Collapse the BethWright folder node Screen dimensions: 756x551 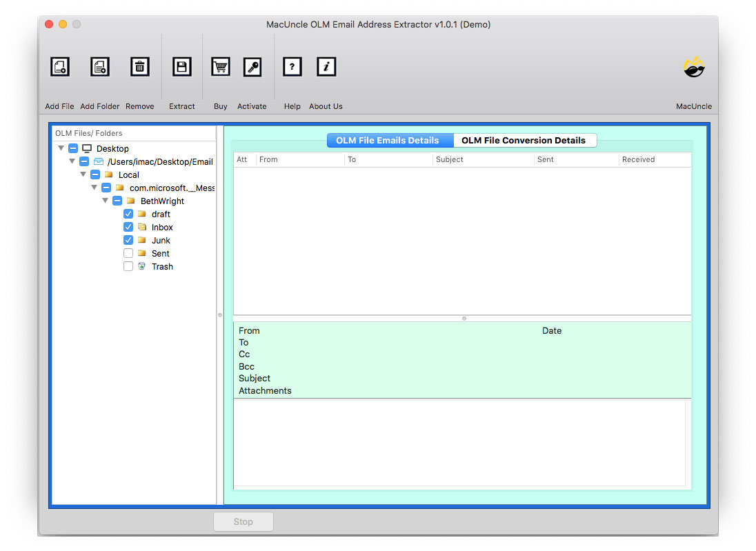105,200
